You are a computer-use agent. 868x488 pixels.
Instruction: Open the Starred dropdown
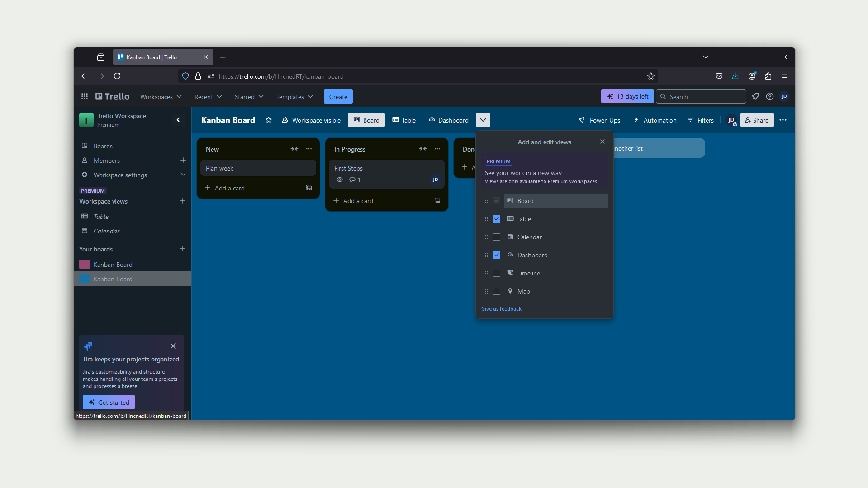(249, 97)
